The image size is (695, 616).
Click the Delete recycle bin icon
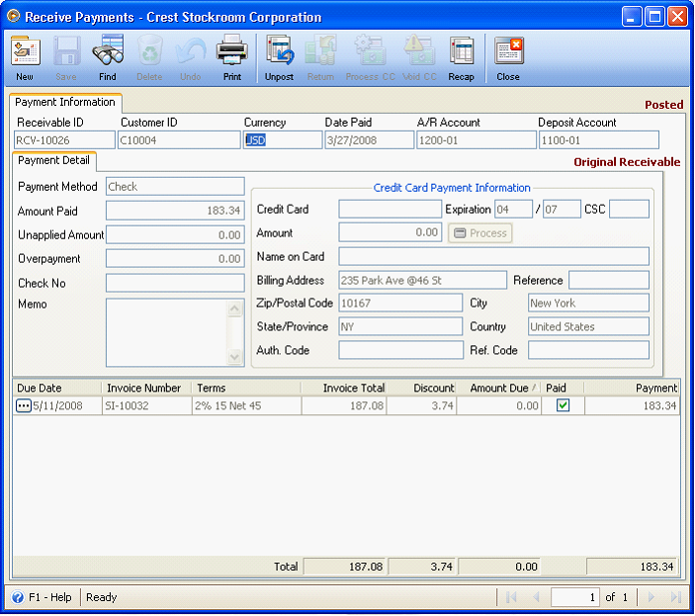[x=149, y=51]
